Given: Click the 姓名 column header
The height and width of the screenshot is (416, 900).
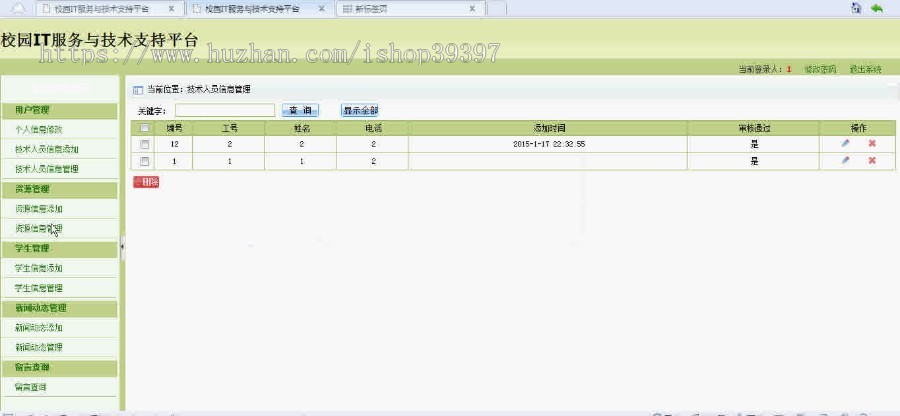Looking at the screenshot, I should coord(301,128).
